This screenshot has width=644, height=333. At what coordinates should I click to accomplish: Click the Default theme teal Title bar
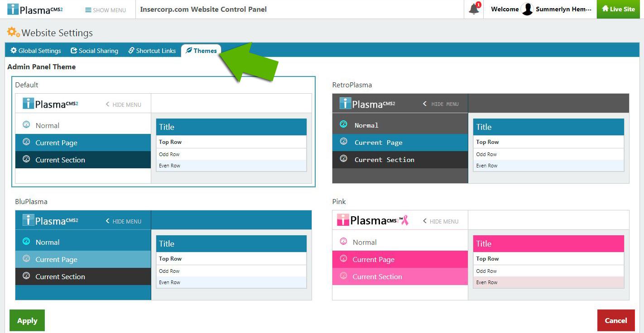[x=231, y=127]
